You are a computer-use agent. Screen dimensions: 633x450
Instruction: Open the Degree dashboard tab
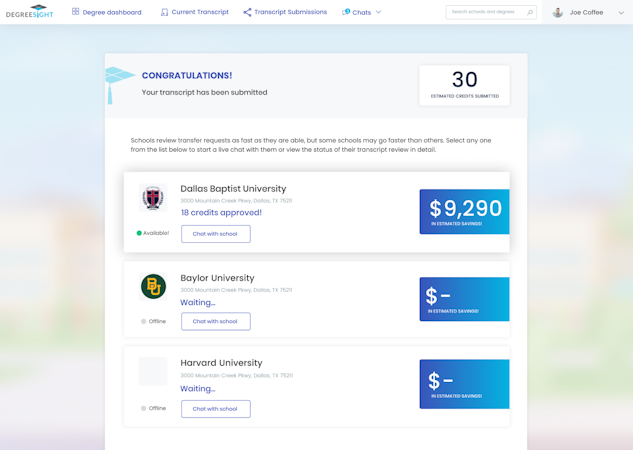point(112,12)
